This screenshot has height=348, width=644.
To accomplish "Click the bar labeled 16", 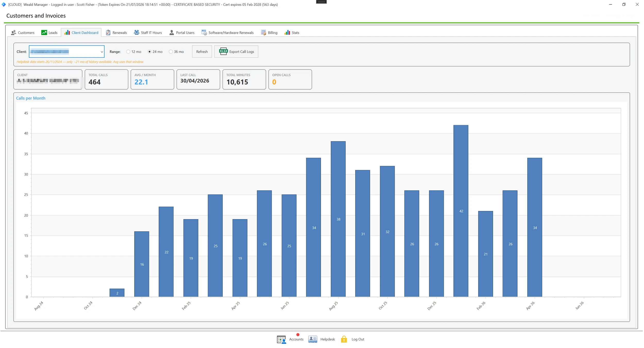I will point(142,264).
